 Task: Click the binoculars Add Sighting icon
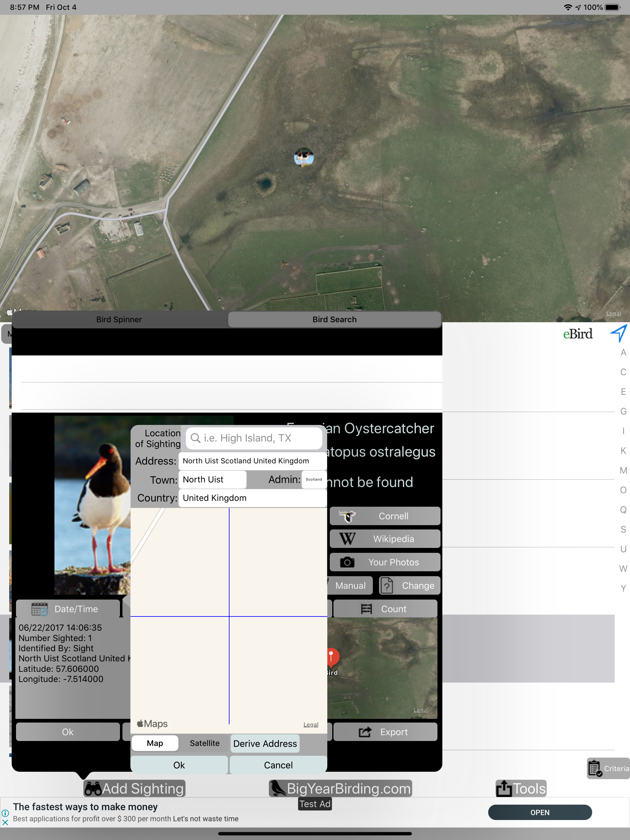pos(93,789)
